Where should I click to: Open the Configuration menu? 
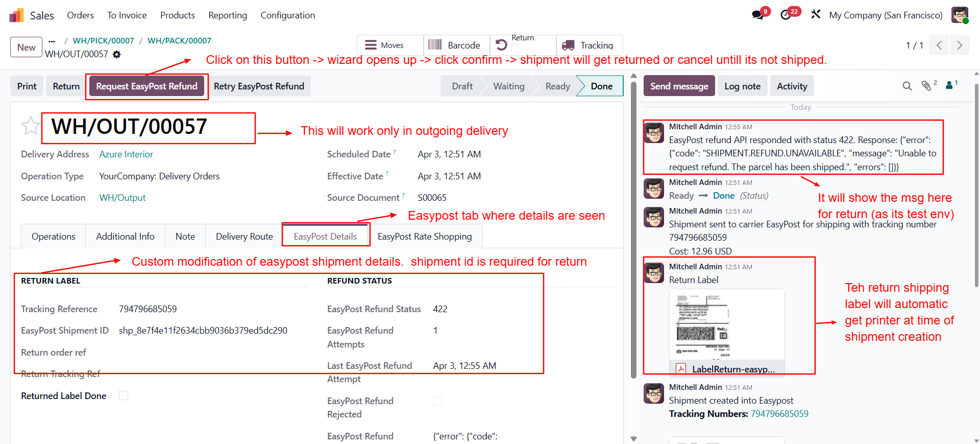288,15
